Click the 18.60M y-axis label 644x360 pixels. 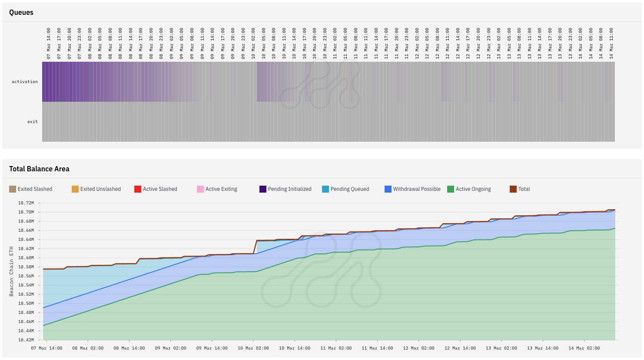26,258
